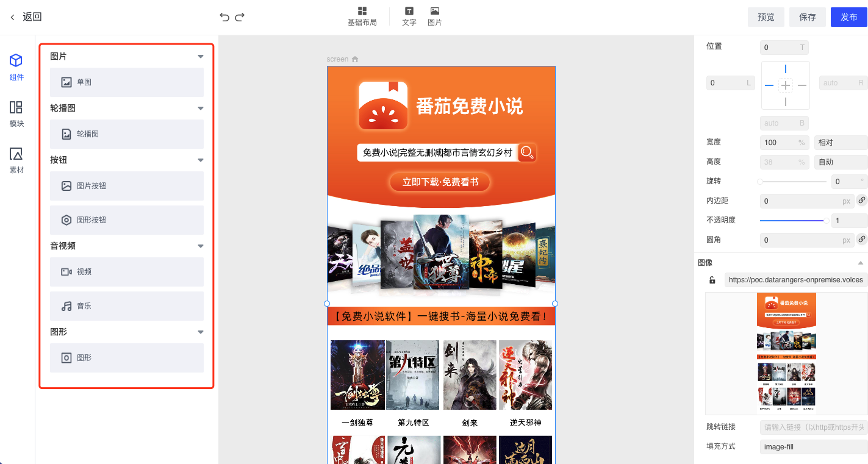Image resolution: width=868 pixels, height=464 pixels.
Task: Click the position L input field
Action: tap(731, 83)
